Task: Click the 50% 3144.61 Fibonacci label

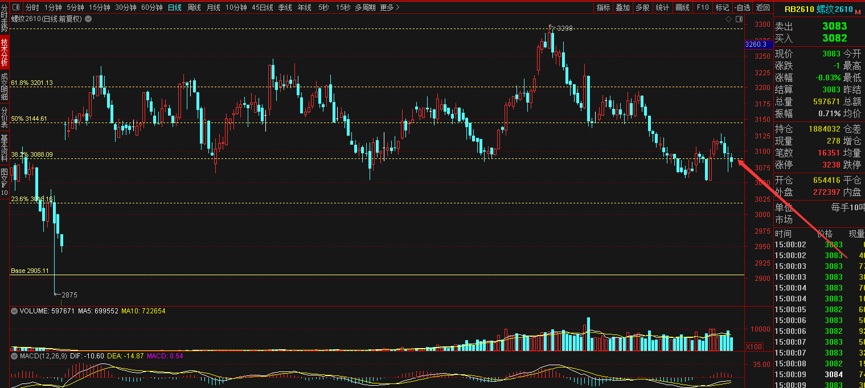Action: tap(29, 119)
